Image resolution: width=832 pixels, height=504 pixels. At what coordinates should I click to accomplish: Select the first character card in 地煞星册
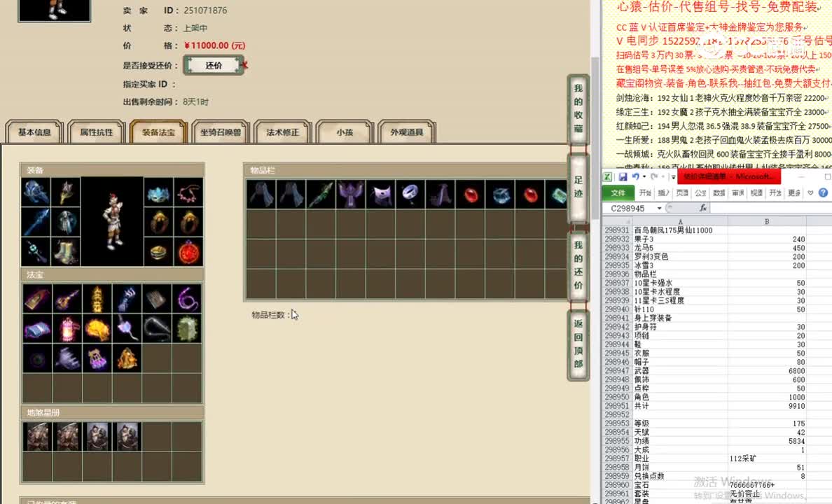36,435
